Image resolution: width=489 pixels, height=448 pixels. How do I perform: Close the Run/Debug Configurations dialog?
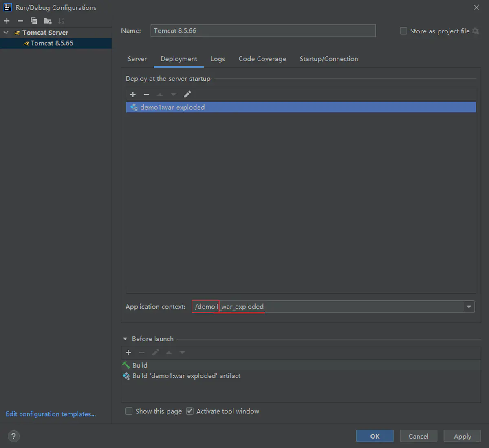(x=476, y=7)
